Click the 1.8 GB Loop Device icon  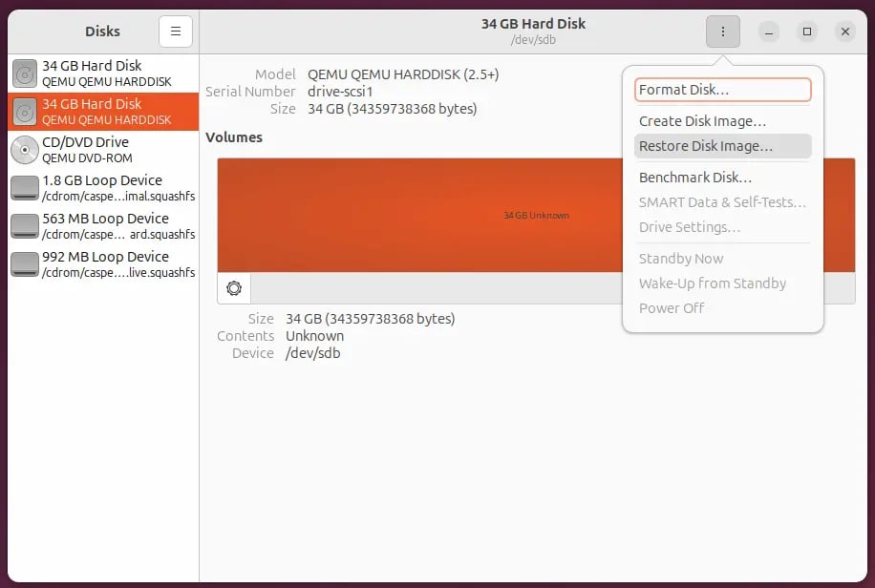25,188
